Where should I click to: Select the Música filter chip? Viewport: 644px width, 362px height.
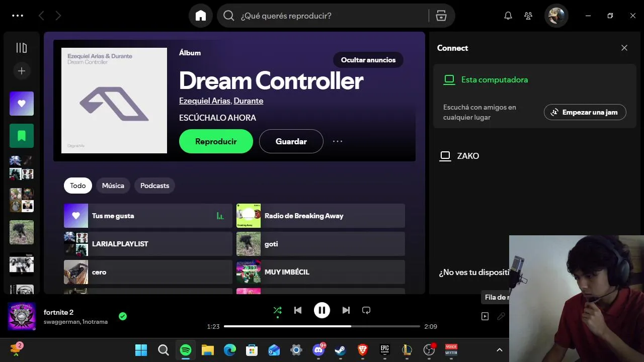pos(113,186)
